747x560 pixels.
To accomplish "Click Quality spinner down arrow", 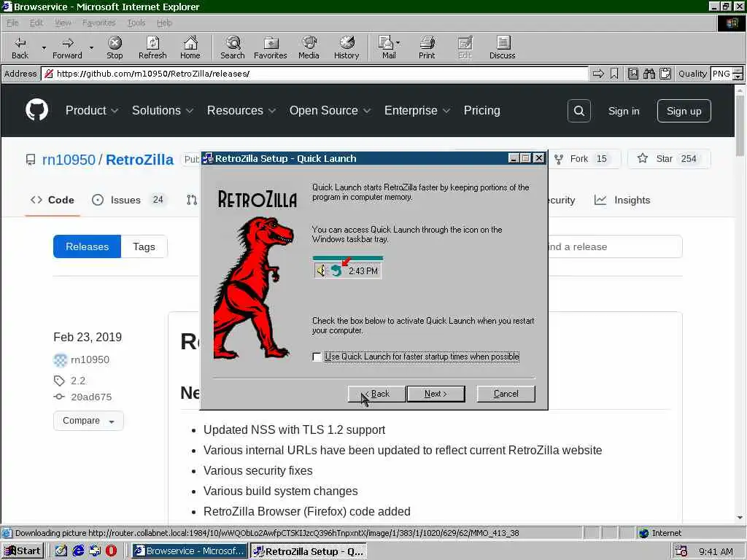I will pos(738,77).
